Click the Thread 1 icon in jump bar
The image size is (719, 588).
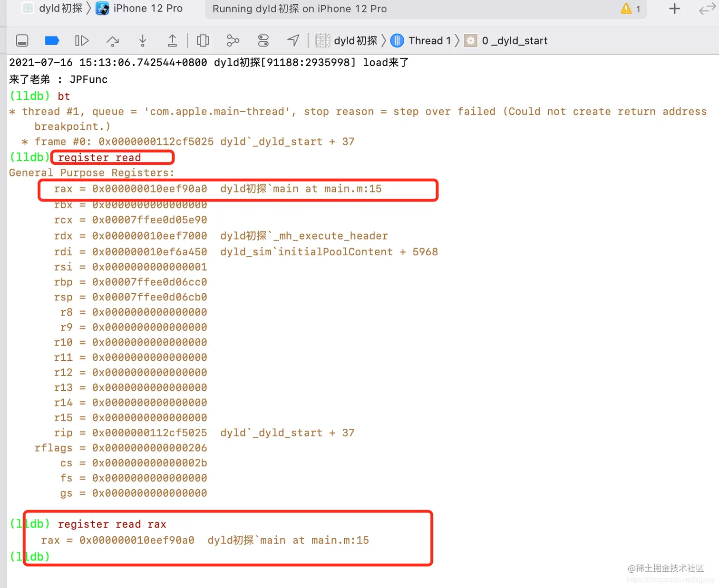[397, 41]
